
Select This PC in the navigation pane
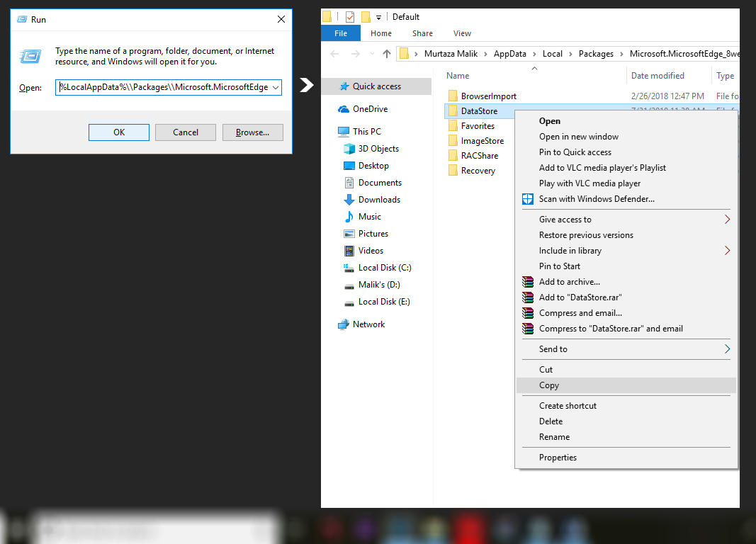(366, 132)
